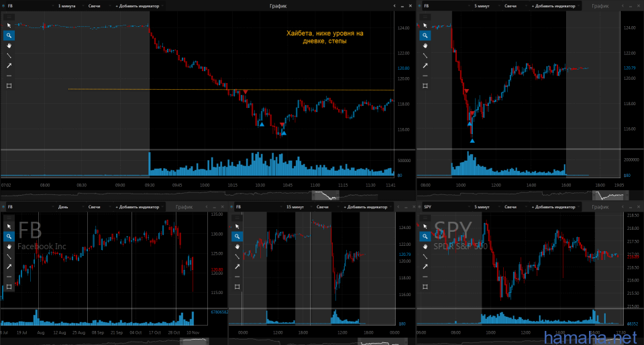Select the cursor tool in 15-minute FB chart
The width and height of the screenshot is (644, 345).
pyautogui.click(x=237, y=226)
